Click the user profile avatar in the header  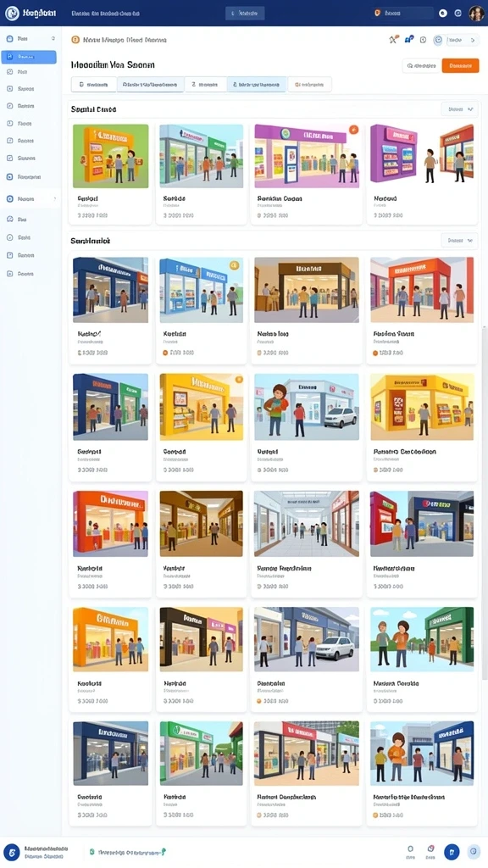tap(476, 14)
